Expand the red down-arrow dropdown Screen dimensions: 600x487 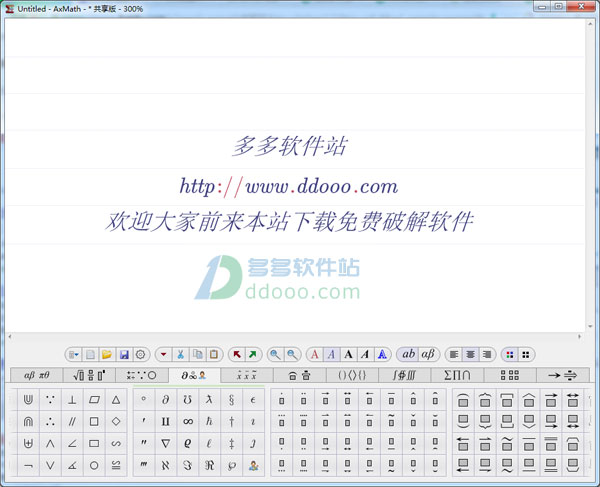[x=163, y=355]
